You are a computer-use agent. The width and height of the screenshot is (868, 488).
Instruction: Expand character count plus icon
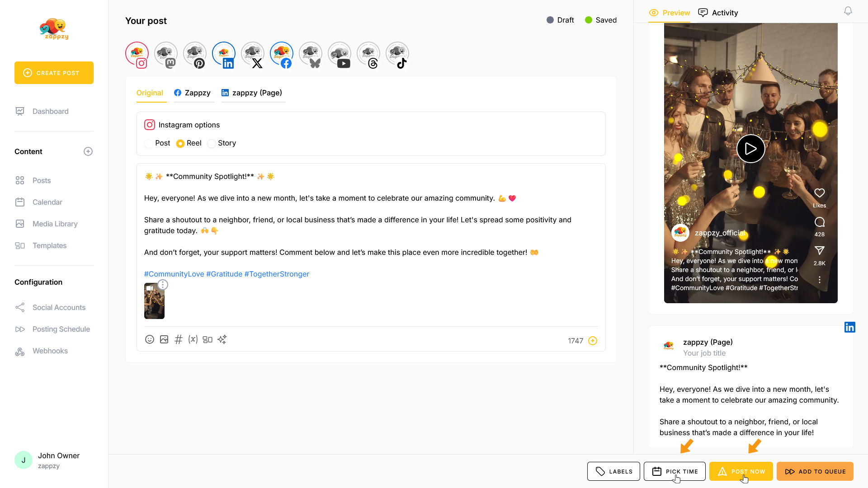pyautogui.click(x=593, y=341)
